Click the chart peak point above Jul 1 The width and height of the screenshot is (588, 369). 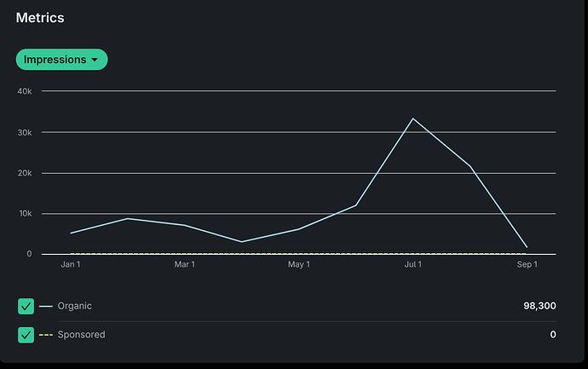pyautogui.click(x=413, y=118)
